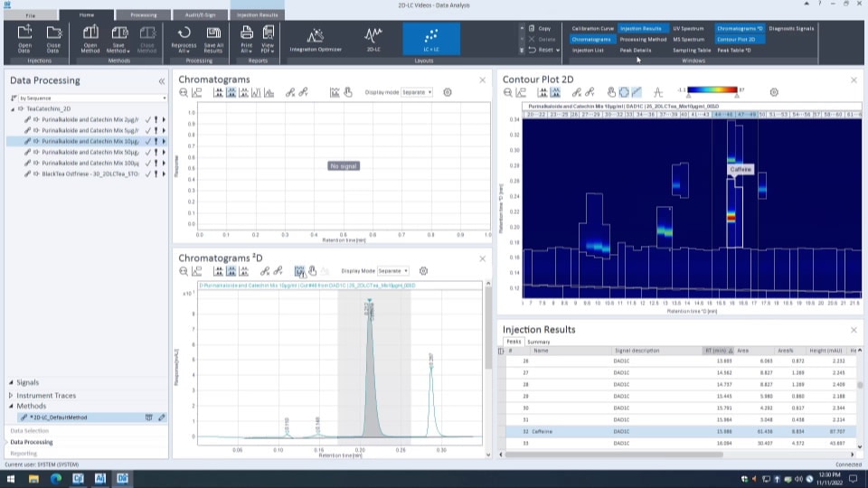Select the 2D-LC layout icon

pyautogui.click(x=373, y=38)
